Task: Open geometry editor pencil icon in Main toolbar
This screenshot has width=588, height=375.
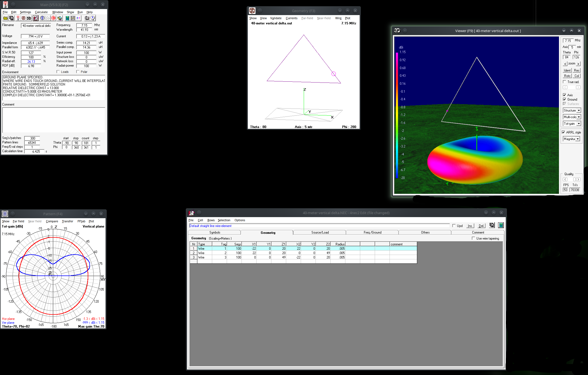Action: pos(36,18)
